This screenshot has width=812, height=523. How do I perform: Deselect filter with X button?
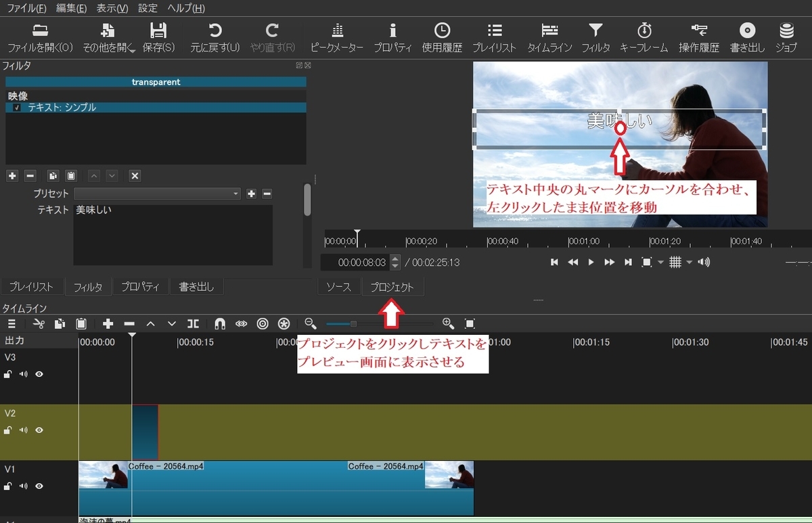pos(135,176)
